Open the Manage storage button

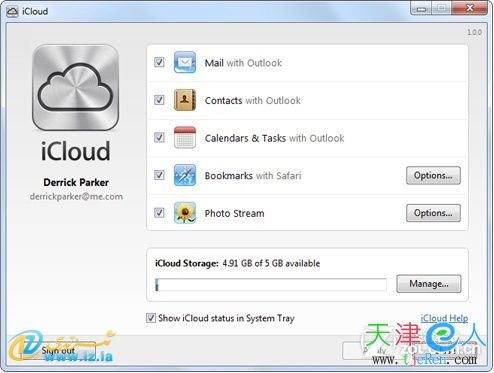[429, 284]
